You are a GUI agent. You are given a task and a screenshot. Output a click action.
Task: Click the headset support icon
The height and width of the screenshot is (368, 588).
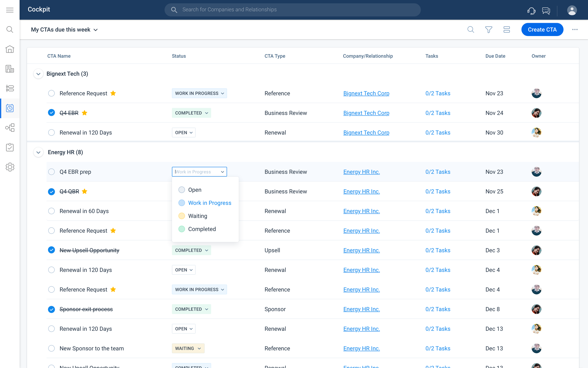[531, 11]
